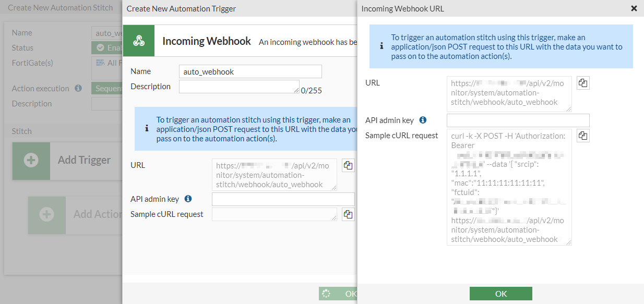Click the Sample cURL request text box on right
644x304 pixels.
[509, 187]
